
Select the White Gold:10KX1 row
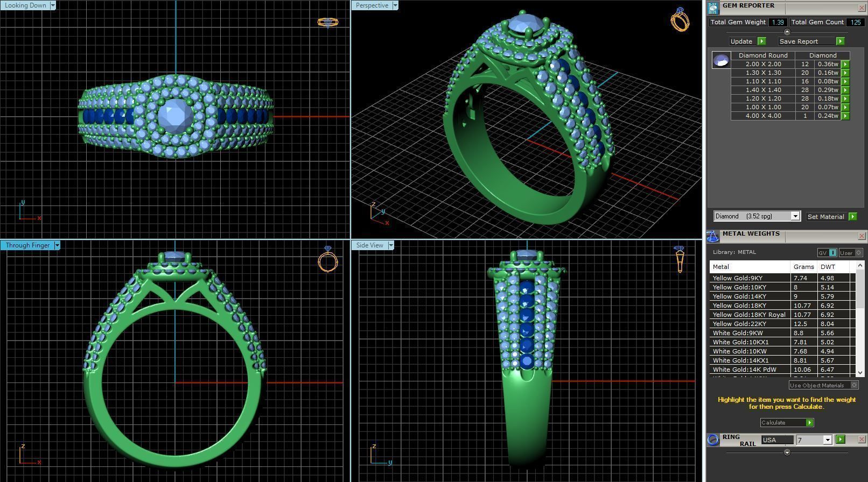point(782,342)
